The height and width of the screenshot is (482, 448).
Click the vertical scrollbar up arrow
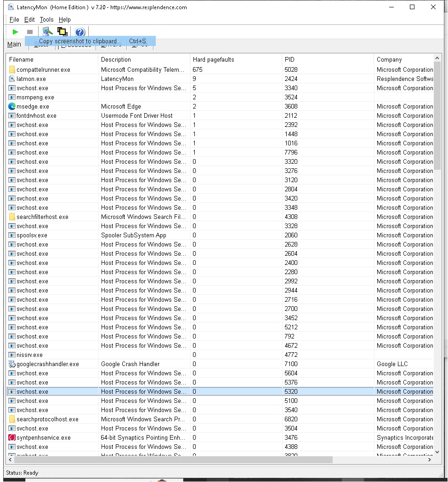click(x=437, y=58)
